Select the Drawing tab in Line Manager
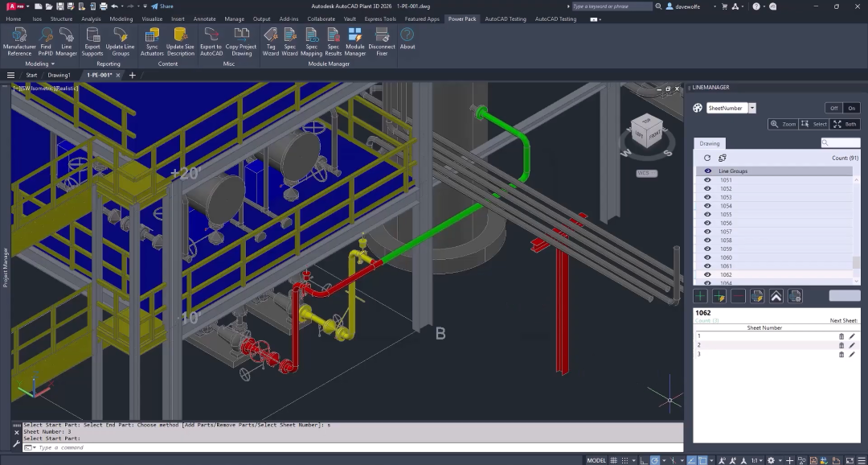 709,143
